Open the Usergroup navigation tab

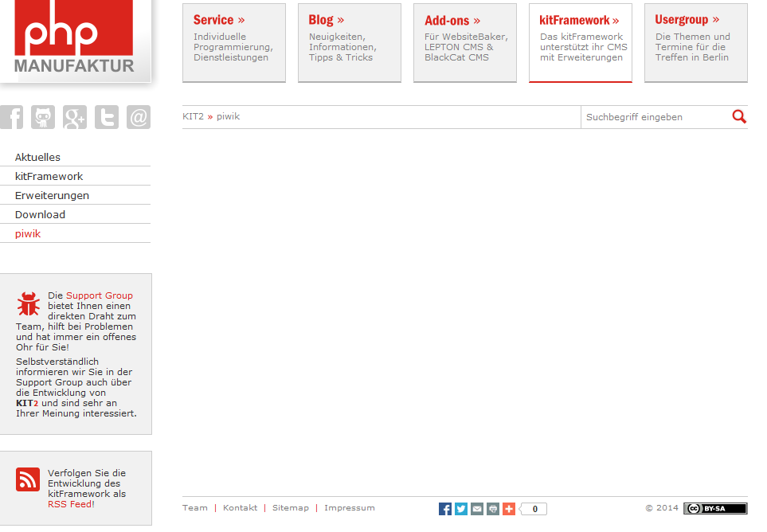pyautogui.click(x=695, y=42)
